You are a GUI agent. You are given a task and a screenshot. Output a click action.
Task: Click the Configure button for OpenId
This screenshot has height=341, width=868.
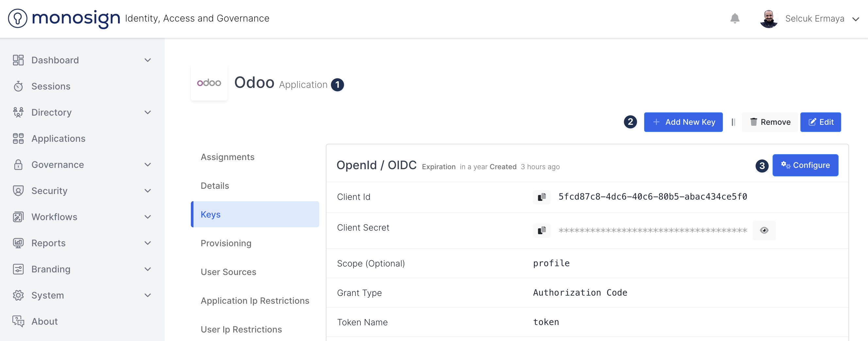805,165
